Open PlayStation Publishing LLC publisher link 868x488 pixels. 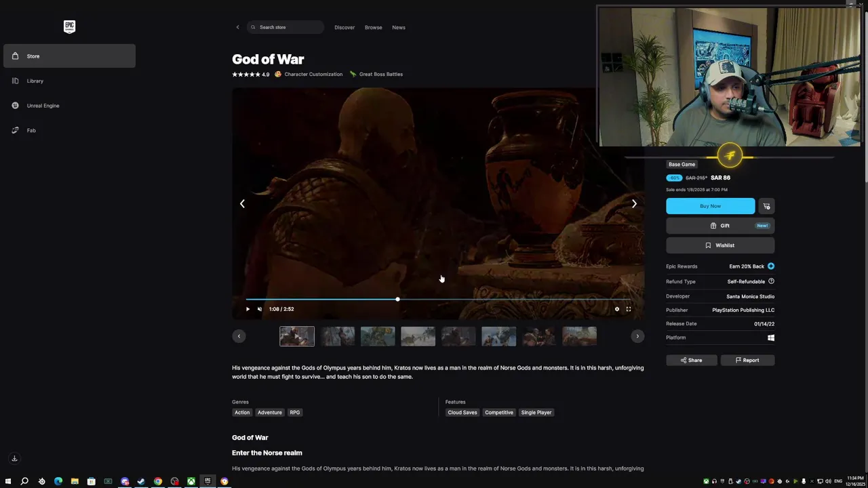743,310
